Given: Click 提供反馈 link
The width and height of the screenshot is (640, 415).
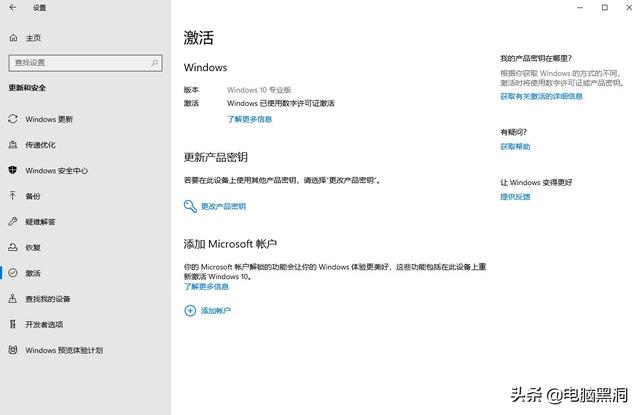Looking at the screenshot, I should pos(515,197).
